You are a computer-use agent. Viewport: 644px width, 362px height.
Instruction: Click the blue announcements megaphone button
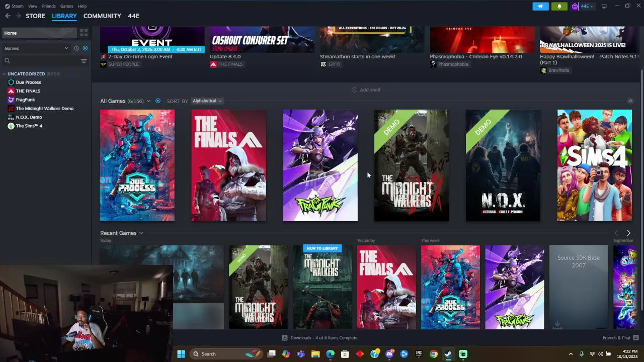(540, 6)
